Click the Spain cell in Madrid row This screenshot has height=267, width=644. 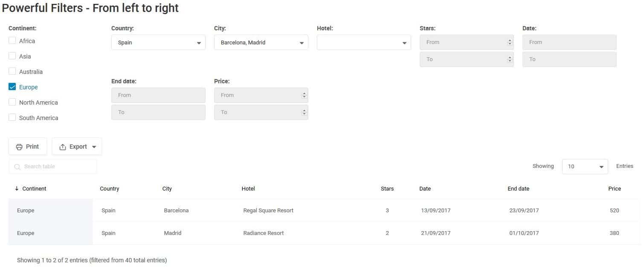point(108,233)
